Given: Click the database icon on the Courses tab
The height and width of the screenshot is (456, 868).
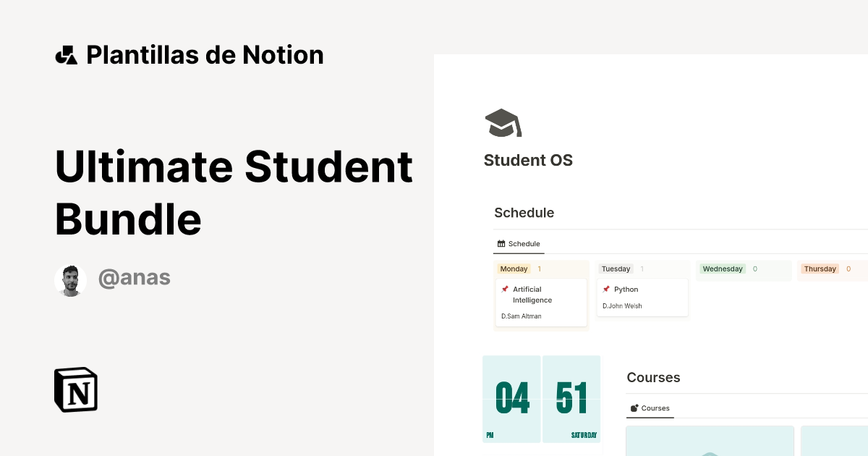Looking at the screenshot, I should pyautogui.click(x=634, y=408).
